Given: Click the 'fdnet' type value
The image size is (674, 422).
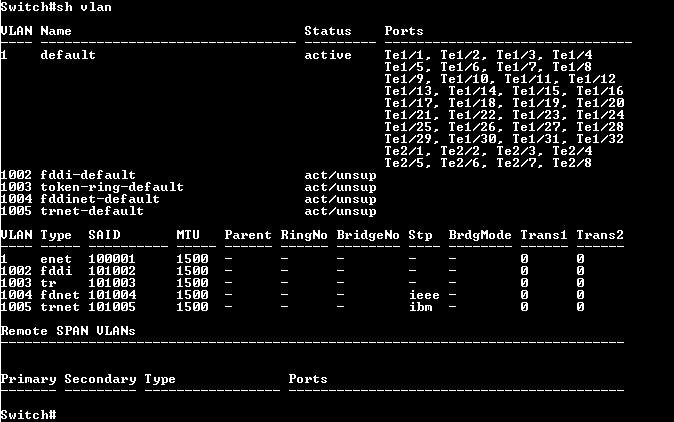Looking at the screenshot, I should coord(60,295).
